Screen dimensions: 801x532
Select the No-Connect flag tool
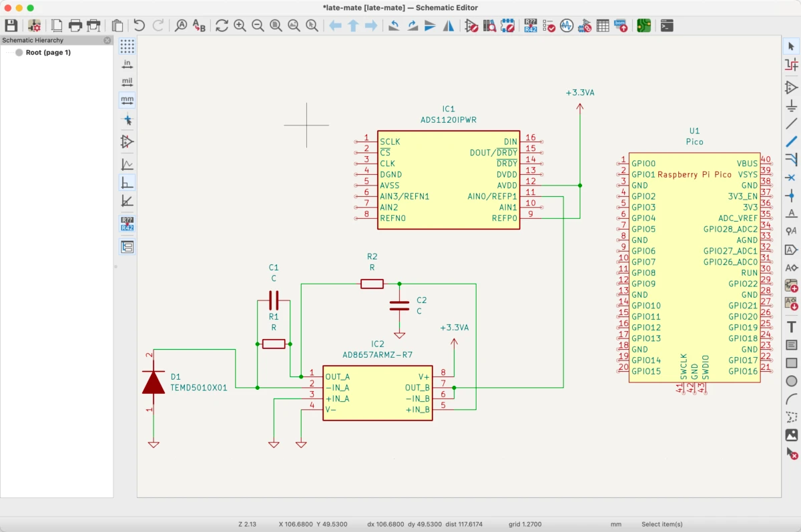[792, 178]
